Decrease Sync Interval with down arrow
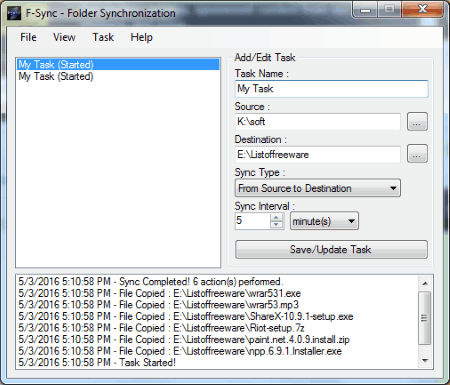Viewport: 450px width, 385px height. tap(276, 225)
